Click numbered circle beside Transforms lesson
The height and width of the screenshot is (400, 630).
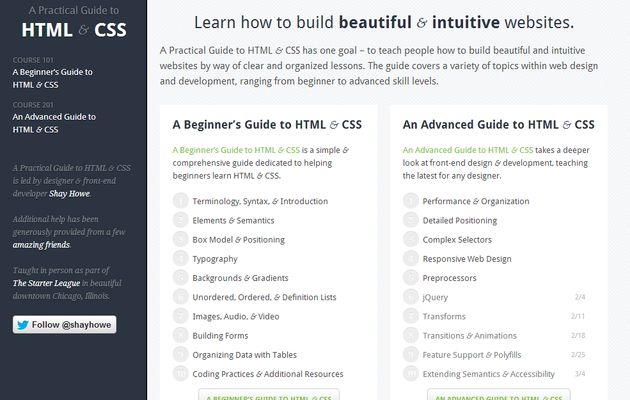pyautogui.click(x=411, y=316)
